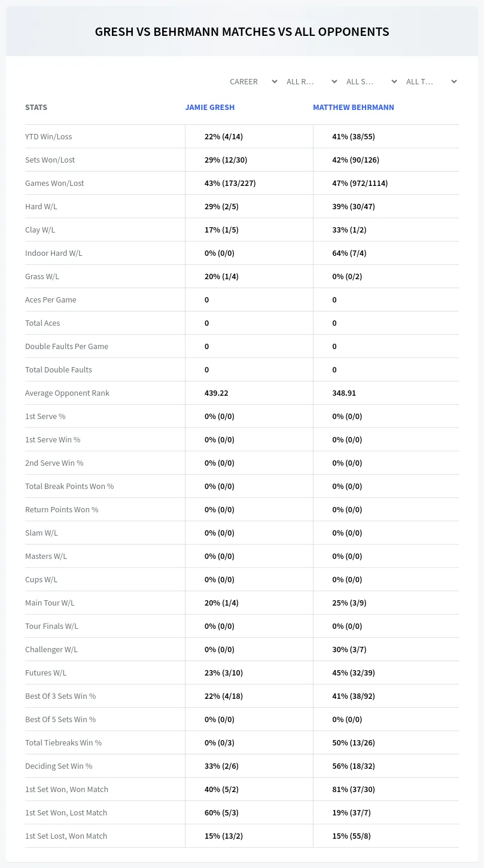Select the Total Tiebreaks Win % row label
Screen dimensions: 484x868
tap(63, 742)
